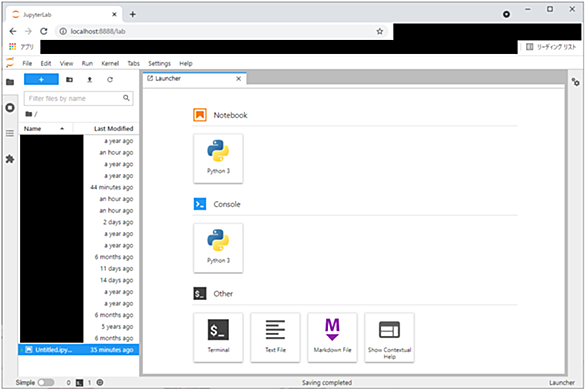Open the Table of Contents sidebar
586x390 pixels.
(10, 133)
